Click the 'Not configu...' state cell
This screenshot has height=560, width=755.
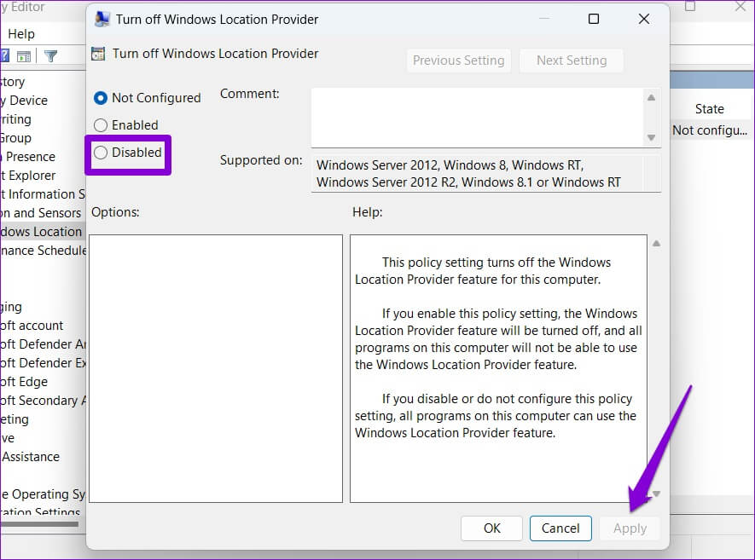pos(710,130)
